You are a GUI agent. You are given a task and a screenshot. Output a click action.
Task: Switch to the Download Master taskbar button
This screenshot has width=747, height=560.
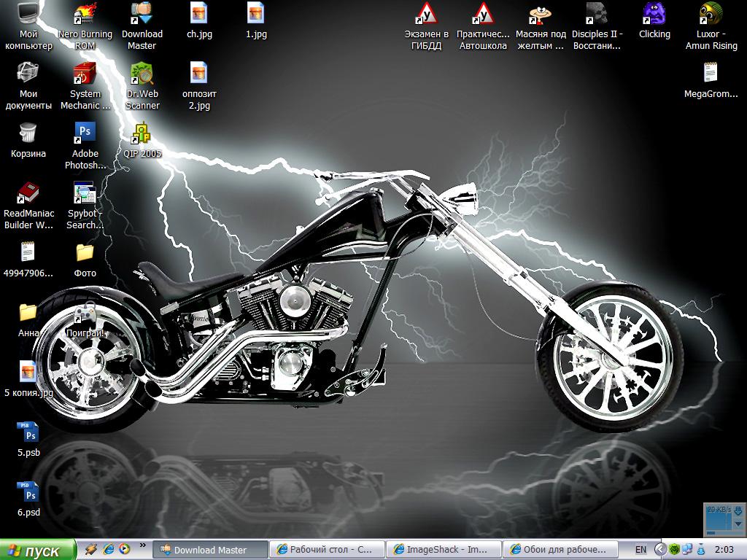209,550
